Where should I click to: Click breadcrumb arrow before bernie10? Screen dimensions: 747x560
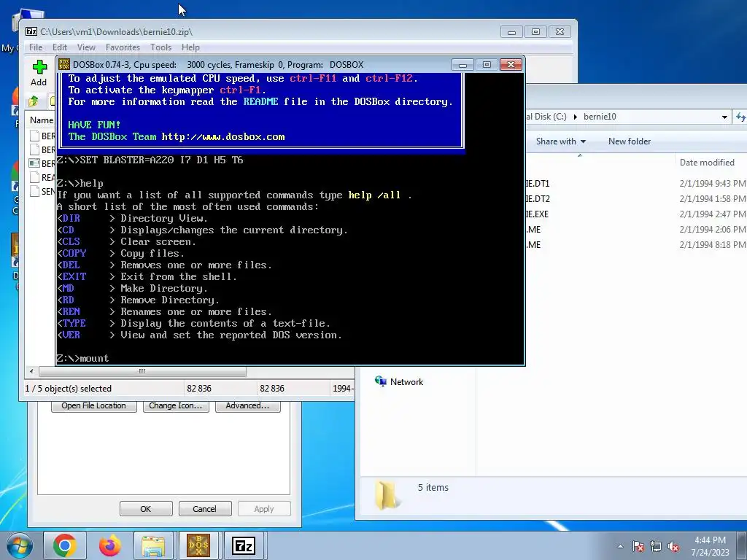(x=576, y=117)
